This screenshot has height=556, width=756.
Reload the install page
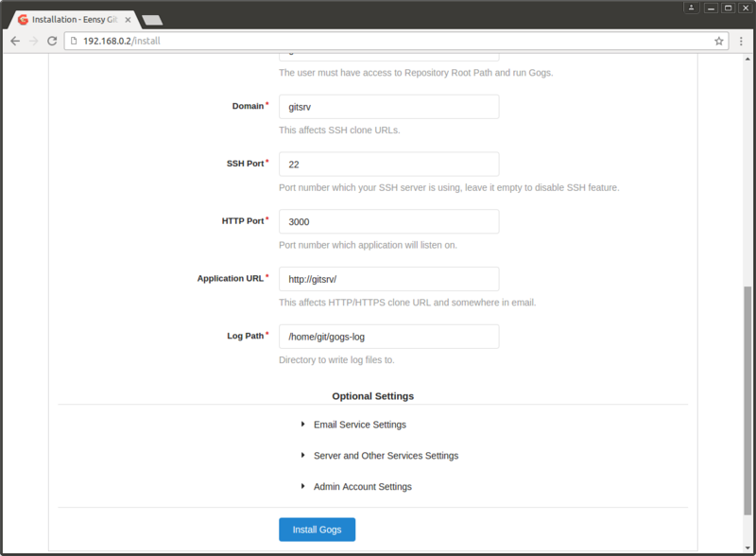52,41
